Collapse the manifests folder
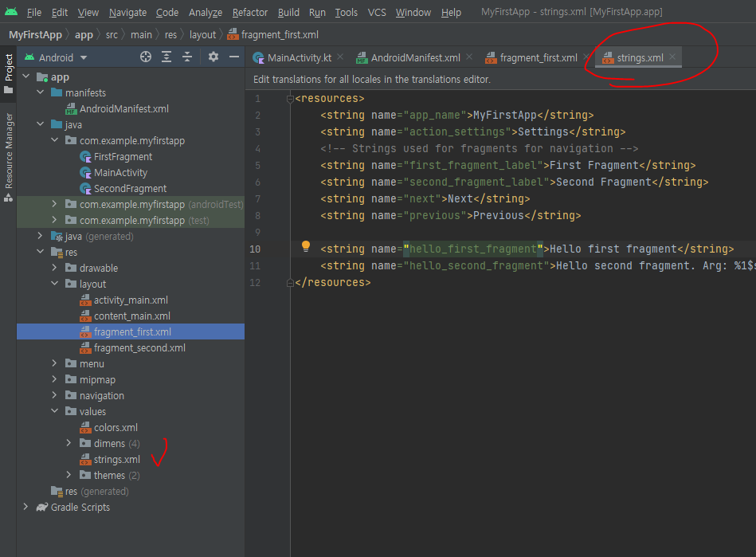The height and width of the screenshot is (557, 756). (x=41, y=92)
